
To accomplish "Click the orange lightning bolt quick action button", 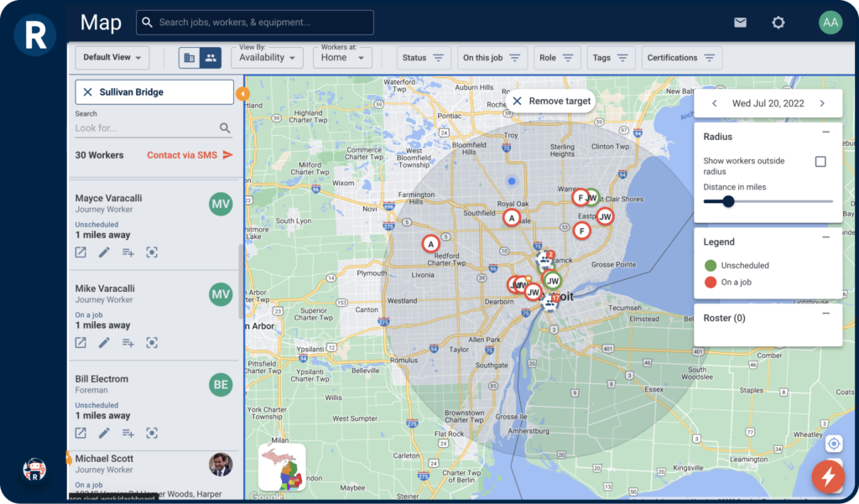I will (x=828, y=476).
